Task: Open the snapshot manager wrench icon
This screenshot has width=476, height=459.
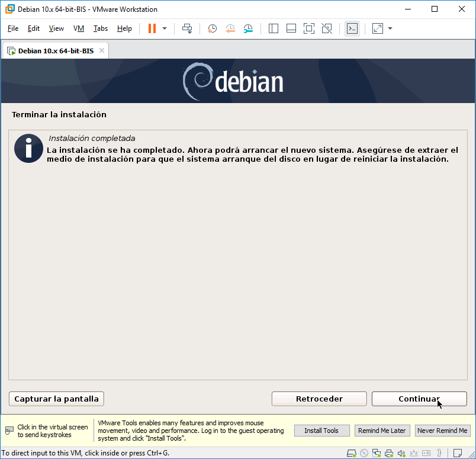Action: tap(248, 28)
